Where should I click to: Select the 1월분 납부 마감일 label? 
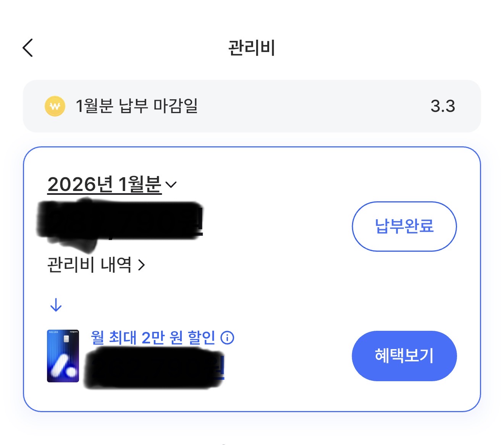coord(136,106)
